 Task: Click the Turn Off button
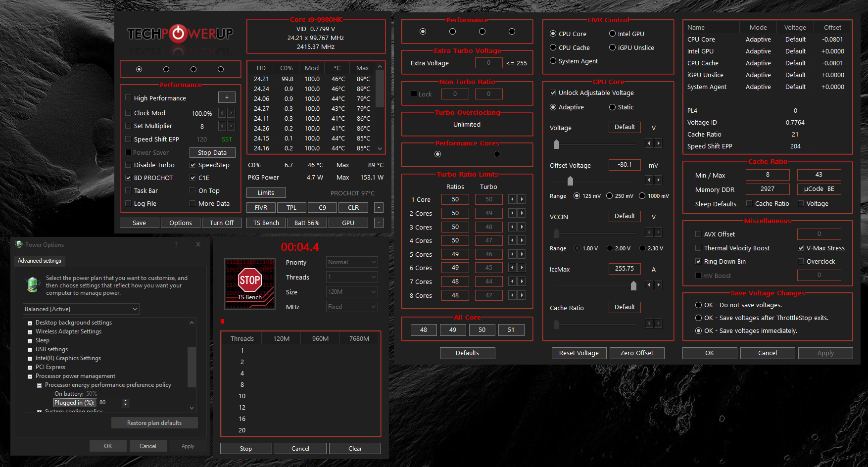222,223
